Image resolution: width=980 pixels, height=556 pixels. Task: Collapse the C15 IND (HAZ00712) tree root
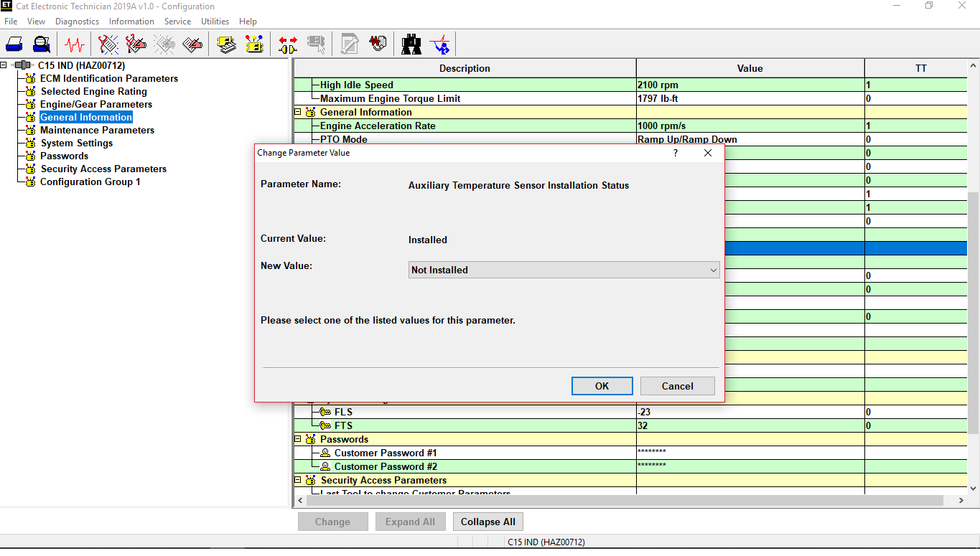tap(3, 65)
